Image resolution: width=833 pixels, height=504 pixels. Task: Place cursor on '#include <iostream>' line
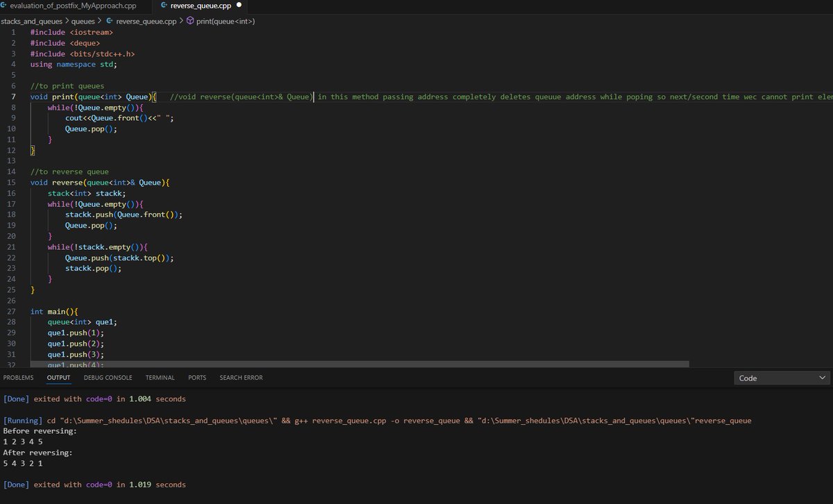pos(71,32)
